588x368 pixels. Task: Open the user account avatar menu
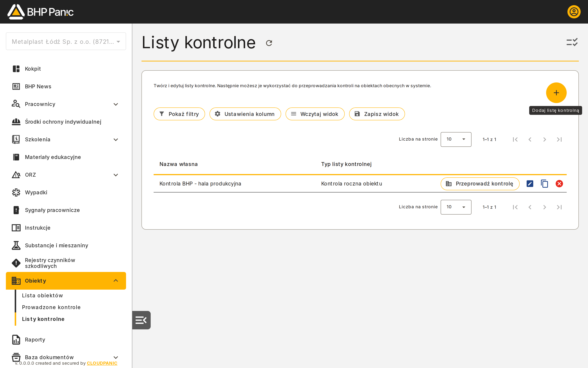click(x=574, y=12)
